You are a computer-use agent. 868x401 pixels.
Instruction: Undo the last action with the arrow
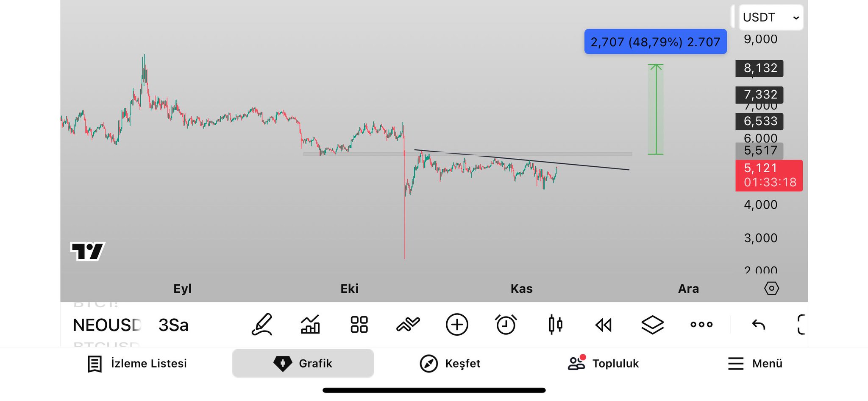(x=758, y=325)
